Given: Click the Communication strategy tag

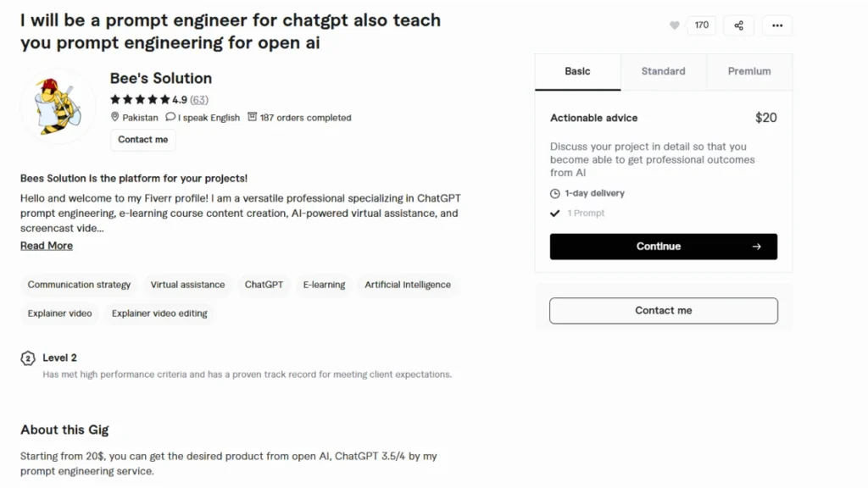Looking at the screenshot, I should (79, 285).
